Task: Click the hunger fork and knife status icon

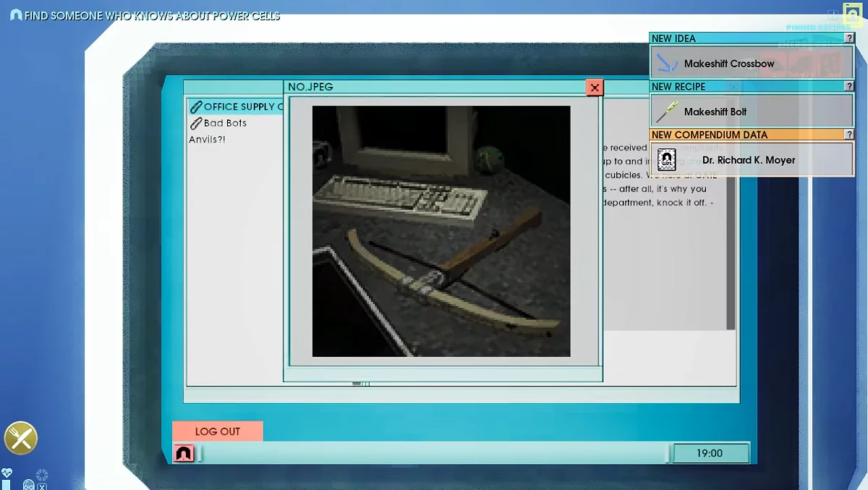Action: pos(21,438)
